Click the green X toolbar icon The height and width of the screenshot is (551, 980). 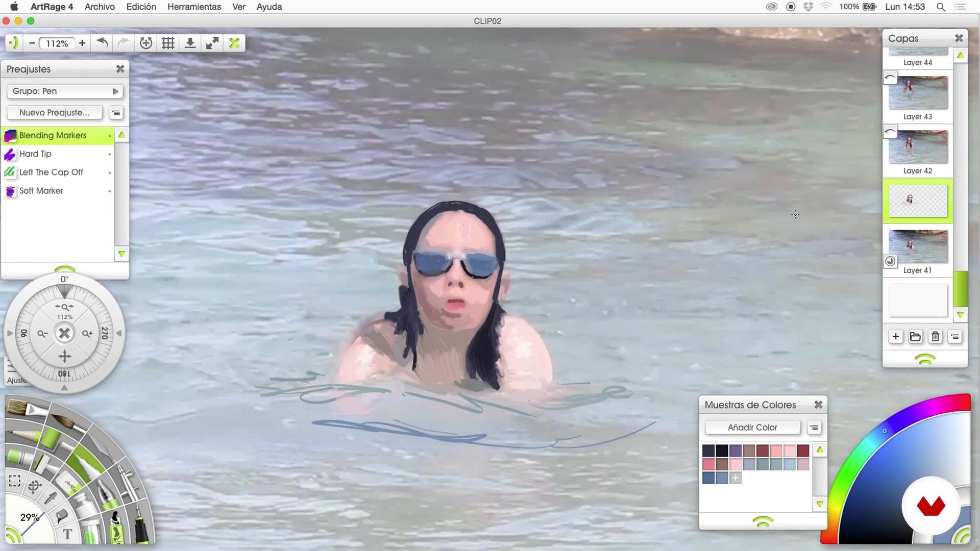[234, 43]
